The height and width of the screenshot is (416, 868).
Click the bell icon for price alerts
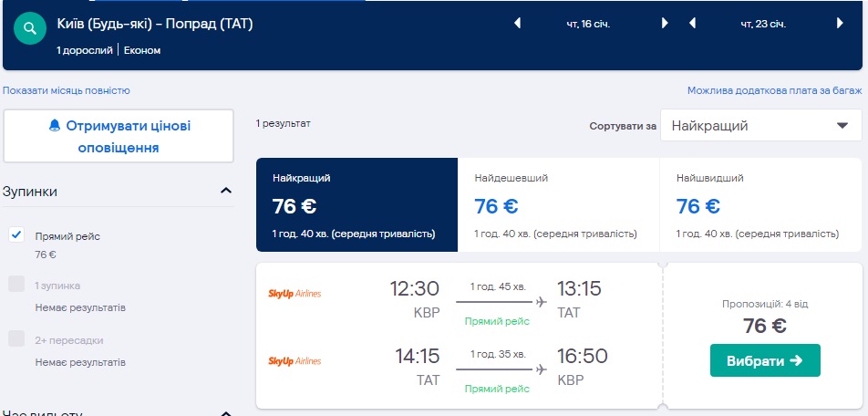[x=54, y=125]
